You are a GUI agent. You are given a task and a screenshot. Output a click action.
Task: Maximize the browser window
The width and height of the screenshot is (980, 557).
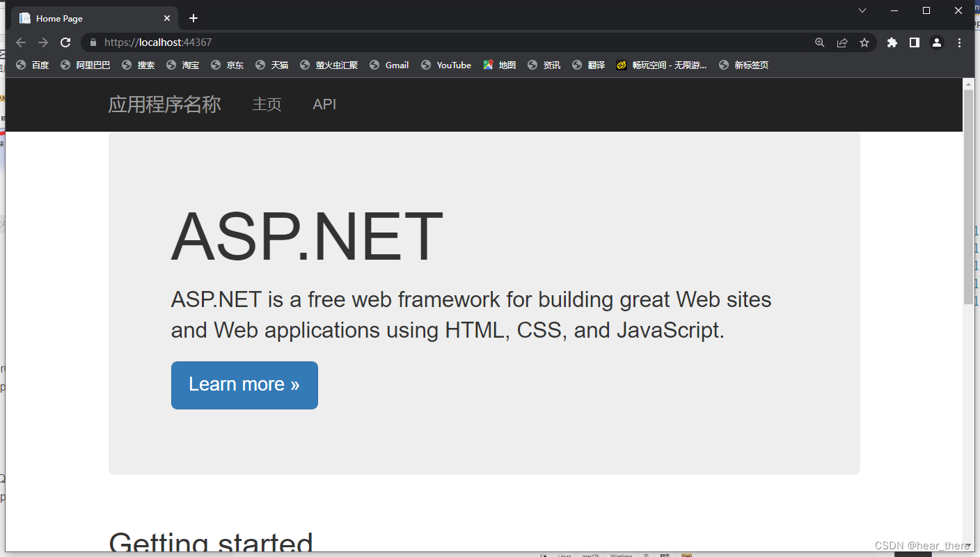[926, 10]
